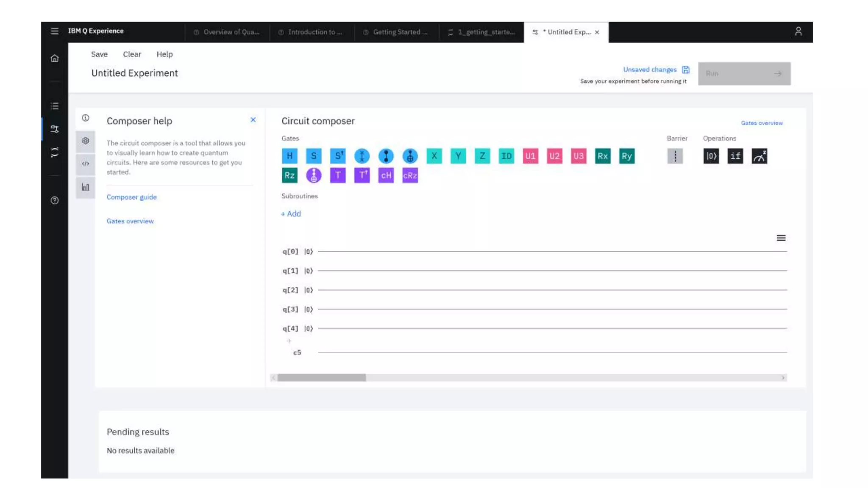The width and height of the screenshot is (868, 488).
Task: Open the hamburger navigation menu
Action: point(55,31)
